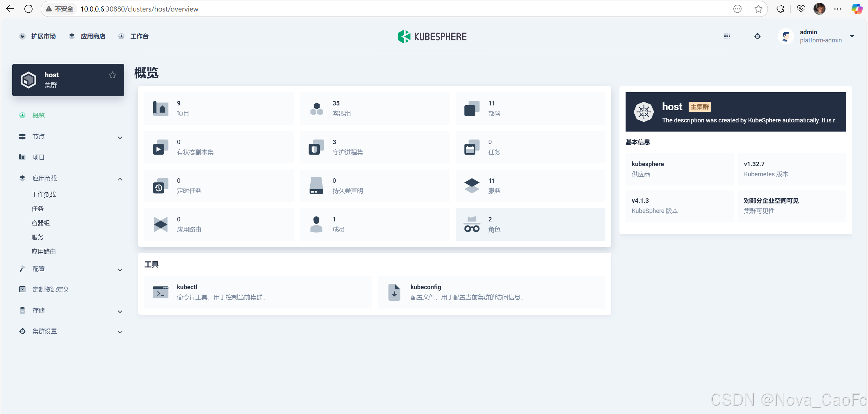Select 项目 in the sidebar

(x=39, y=157)
